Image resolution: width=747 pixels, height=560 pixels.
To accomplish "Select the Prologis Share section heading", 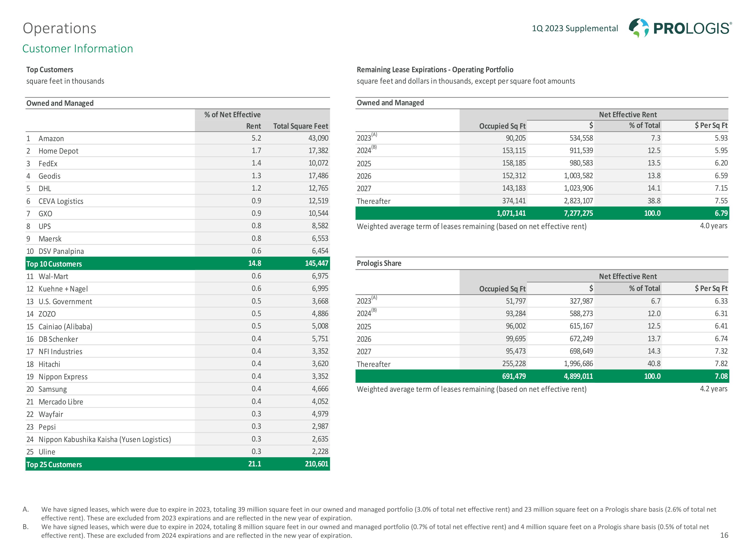I will click(x=379, y=263).
